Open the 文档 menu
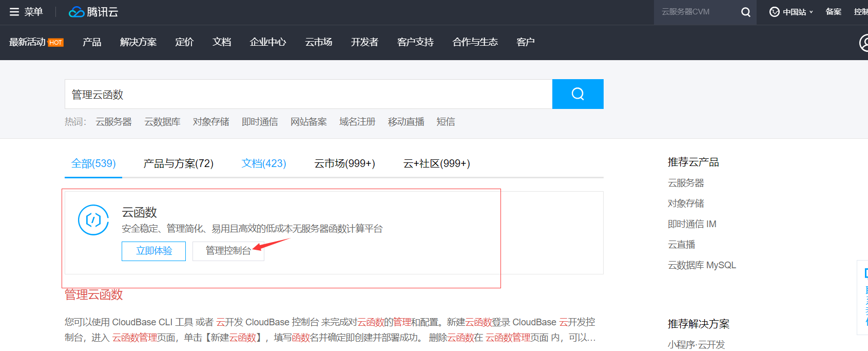Image resolution: width=868 pixels, height=351 pixels. click(x=222, y=42)
